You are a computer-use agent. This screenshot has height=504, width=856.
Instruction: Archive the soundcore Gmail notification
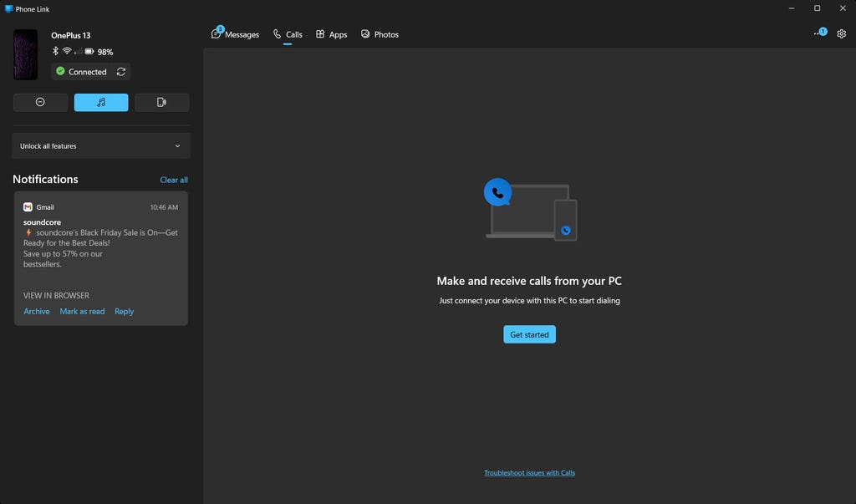coord(37,312)
